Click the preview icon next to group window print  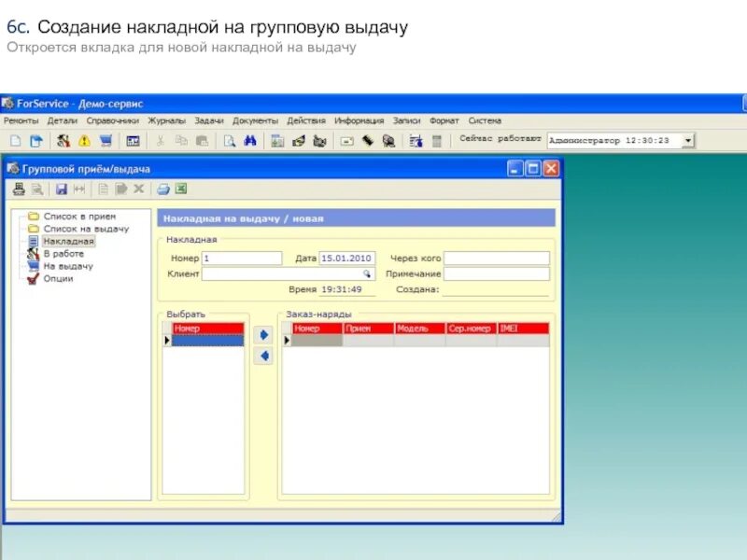tap(37, 189)
